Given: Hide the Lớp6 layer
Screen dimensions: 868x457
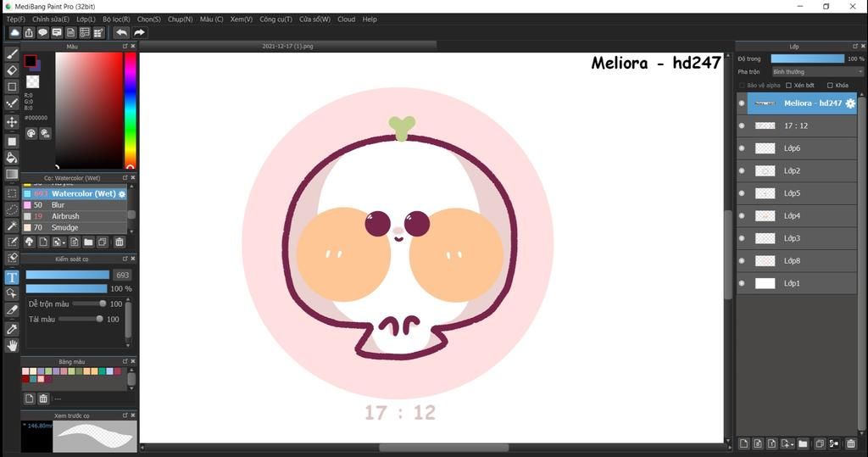Looking at the screenshot, I should (742, 148).
